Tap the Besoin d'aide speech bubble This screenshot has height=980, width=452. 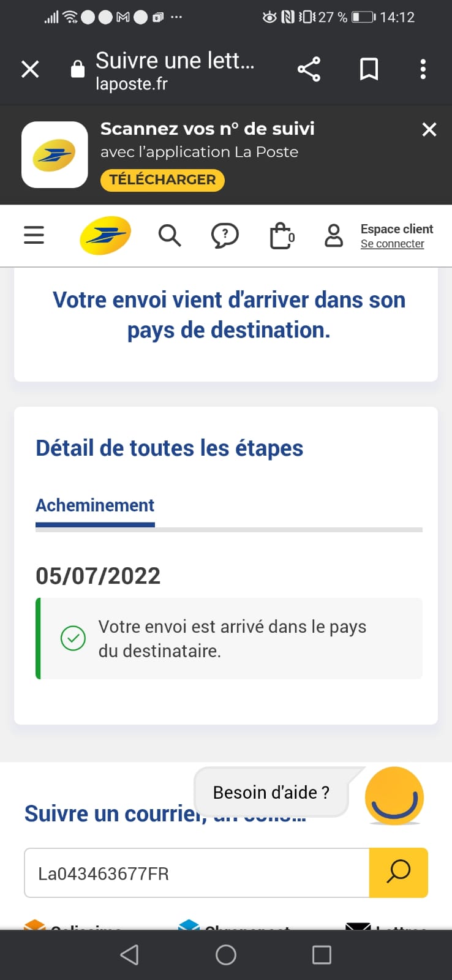271,793
